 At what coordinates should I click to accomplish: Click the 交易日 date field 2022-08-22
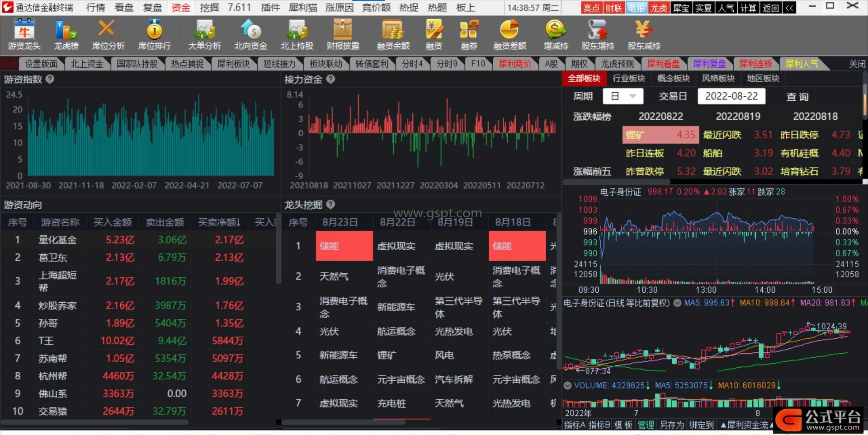(x=731, y=96)
